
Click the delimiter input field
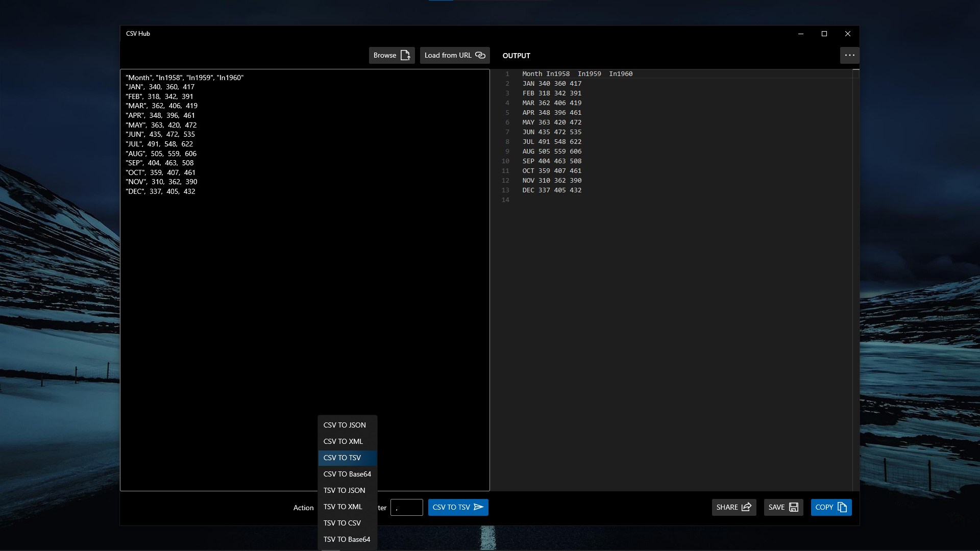click(406, 507)
